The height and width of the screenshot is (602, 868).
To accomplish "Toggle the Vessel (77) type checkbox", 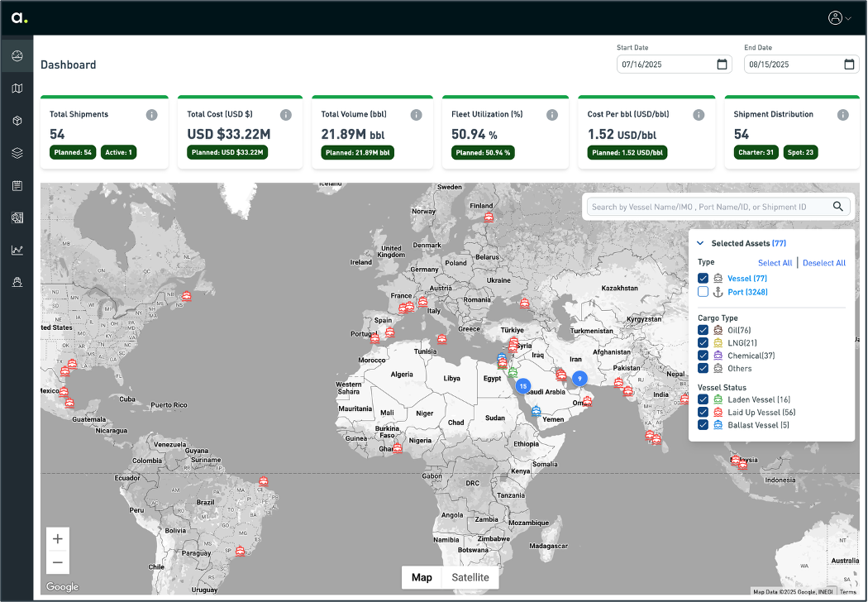I will (703, 278).
